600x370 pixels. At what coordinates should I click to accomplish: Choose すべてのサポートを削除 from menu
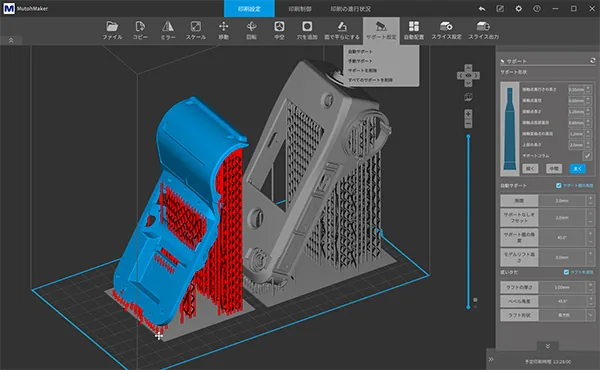coord(370,80)
